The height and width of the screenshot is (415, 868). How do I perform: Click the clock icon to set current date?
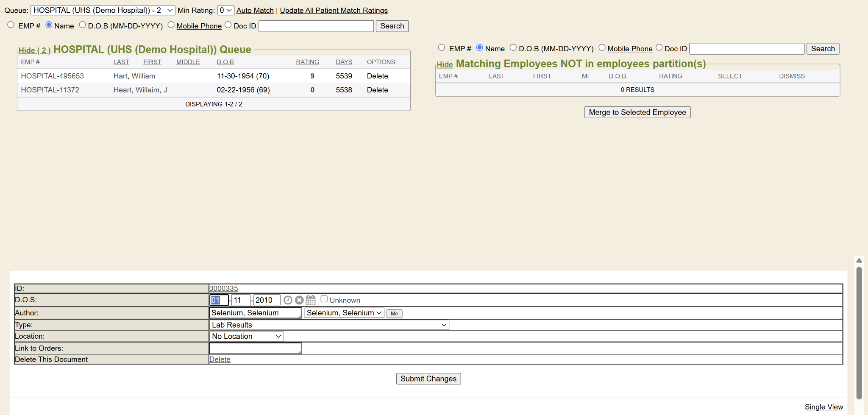[x=288, y=300]
